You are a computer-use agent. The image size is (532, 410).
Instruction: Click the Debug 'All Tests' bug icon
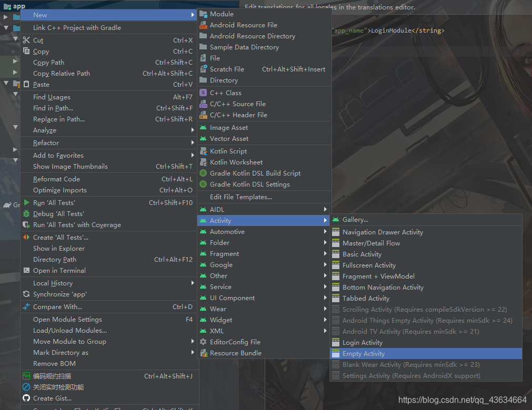point(26,214)
